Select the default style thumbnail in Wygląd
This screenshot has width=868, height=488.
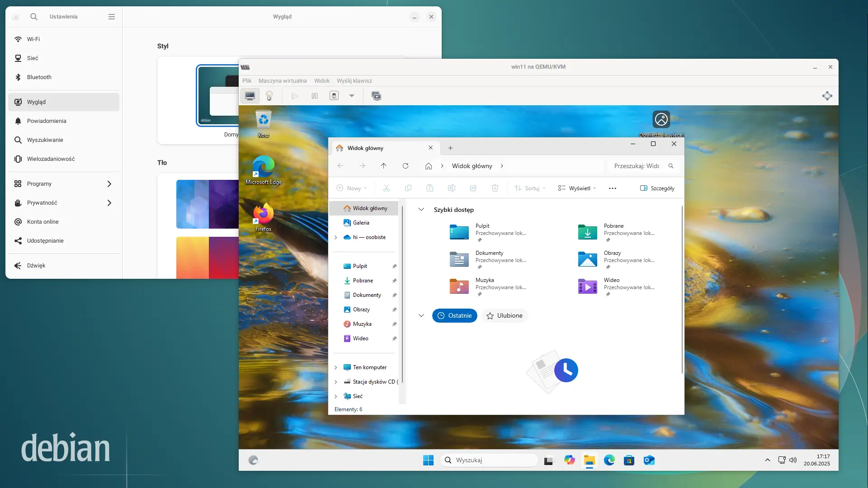(218, 96)
